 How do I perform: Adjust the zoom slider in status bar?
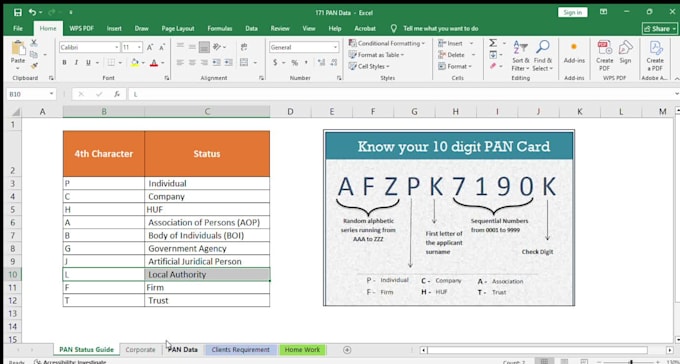(631, 361)
